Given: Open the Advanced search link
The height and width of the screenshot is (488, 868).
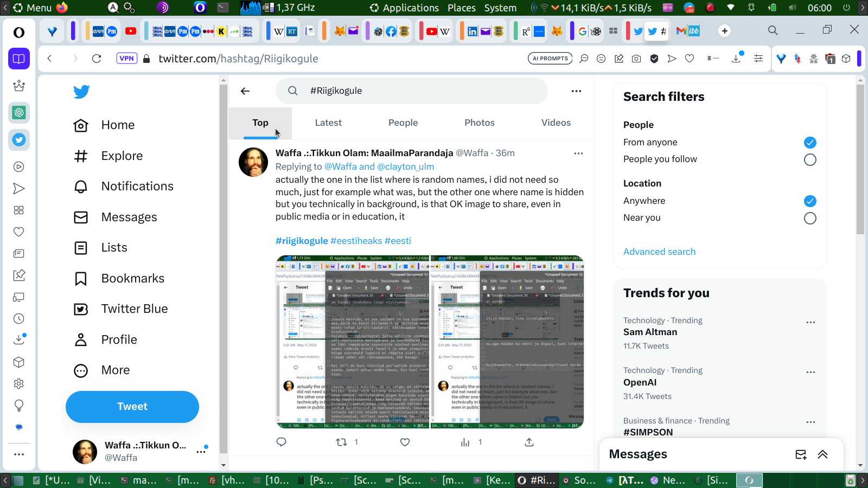Looking at the screenshot, I should coord(659,252).
